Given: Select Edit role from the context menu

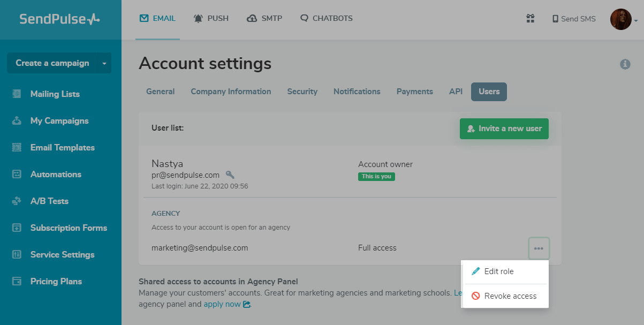Looking at the screenshot, I should click(498, 271).
